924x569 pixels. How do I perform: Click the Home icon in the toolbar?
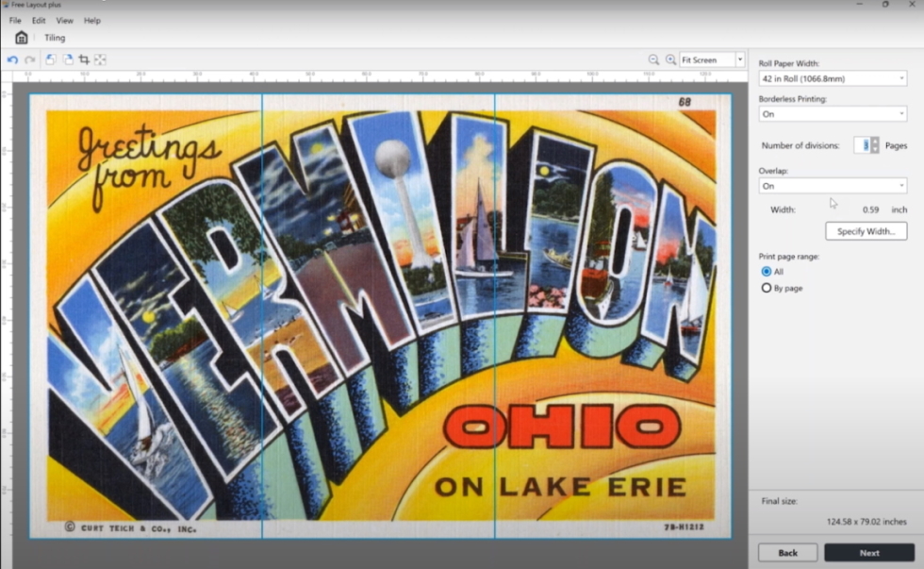(21, 37)
